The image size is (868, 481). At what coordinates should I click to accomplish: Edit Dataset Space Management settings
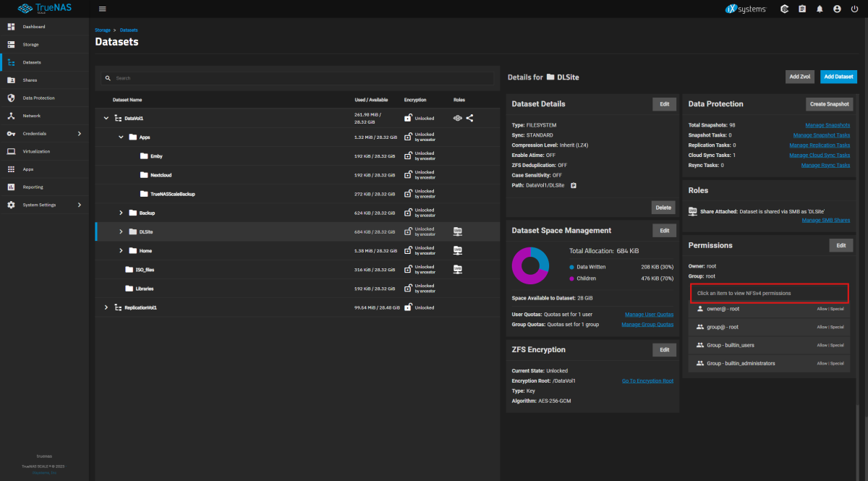tap(664, 231)
